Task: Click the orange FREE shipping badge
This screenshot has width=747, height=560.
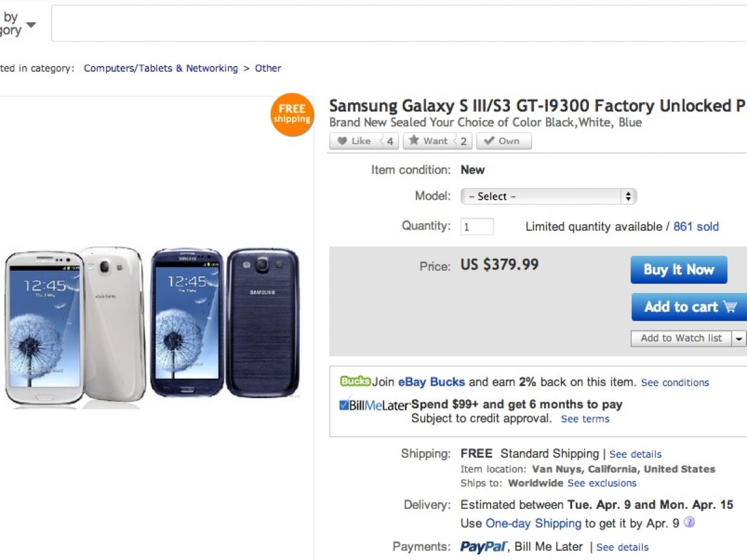Action: click(x=292, y=114)
